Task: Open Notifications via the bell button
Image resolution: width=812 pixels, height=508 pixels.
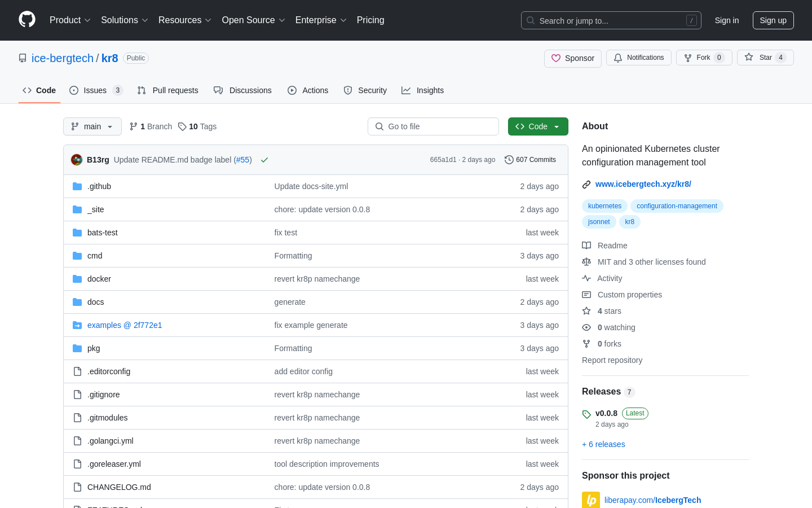Action: 639,58
